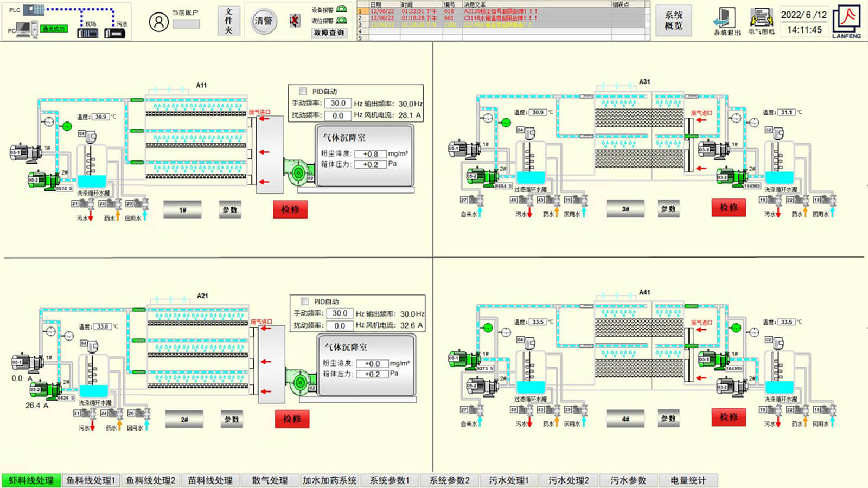The image size is (868, 488).
Task: Enable the PID自动 checkbox for A21
Action: [304, 301]
